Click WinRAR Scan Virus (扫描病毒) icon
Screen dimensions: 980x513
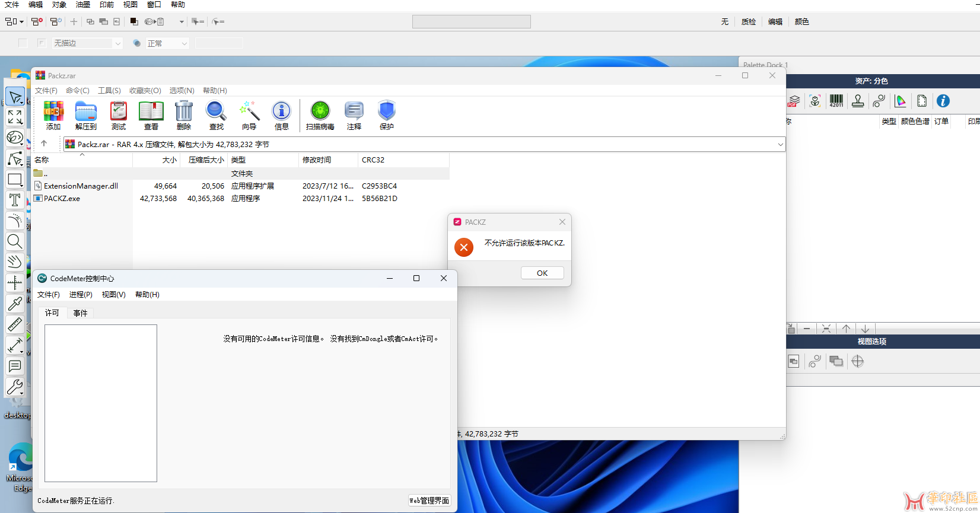click(x=320, y=115)
